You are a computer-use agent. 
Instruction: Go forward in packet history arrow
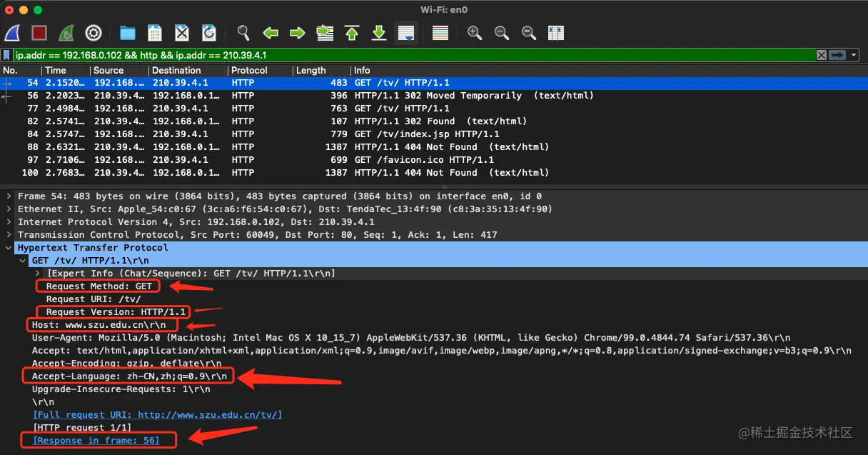(298, 33)
